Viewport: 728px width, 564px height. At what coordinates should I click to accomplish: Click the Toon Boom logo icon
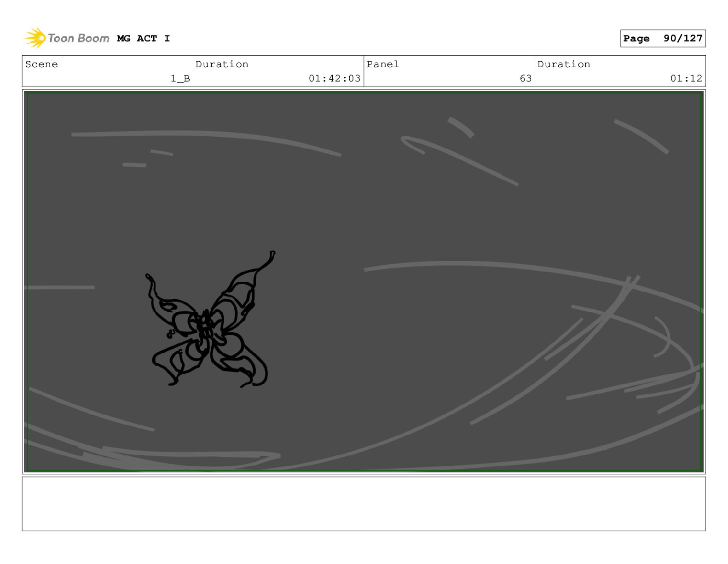coord(35,38)
